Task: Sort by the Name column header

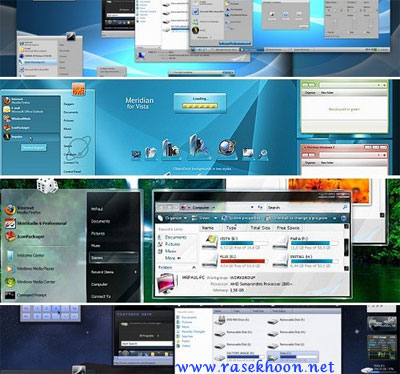Action: click(211, 228)
